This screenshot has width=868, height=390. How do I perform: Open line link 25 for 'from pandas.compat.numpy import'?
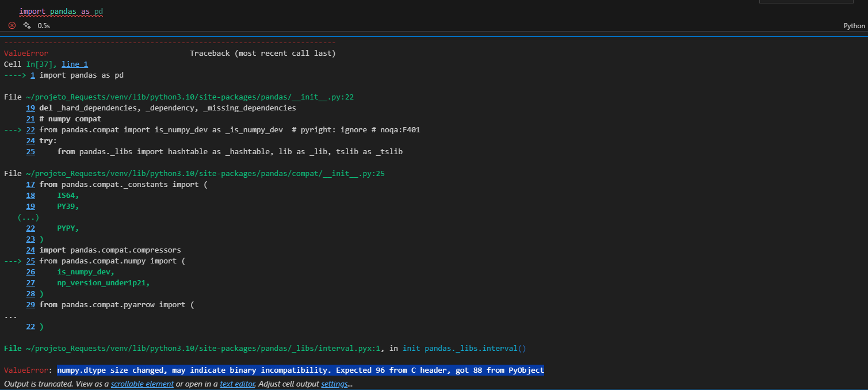pos(30,261)
